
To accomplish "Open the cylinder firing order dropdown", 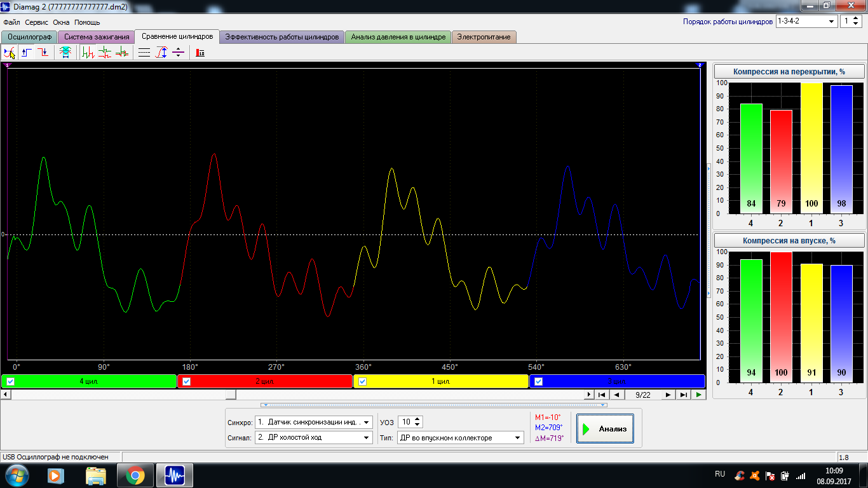I will (807, 21).
